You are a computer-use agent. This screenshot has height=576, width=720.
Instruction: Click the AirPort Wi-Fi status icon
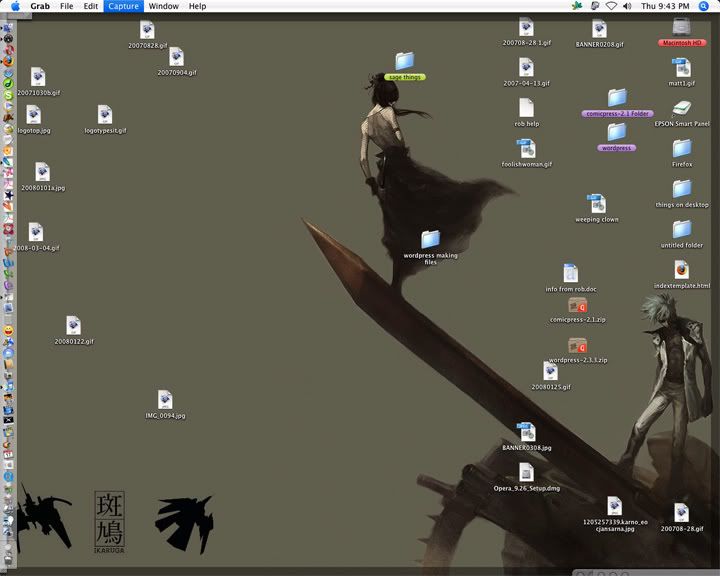[611, 6]
